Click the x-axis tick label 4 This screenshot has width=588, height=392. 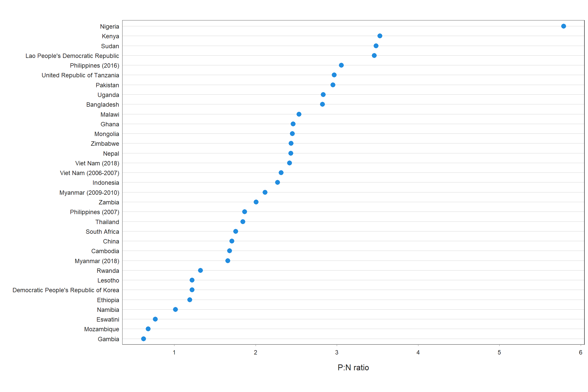click(x=418, y=352)
